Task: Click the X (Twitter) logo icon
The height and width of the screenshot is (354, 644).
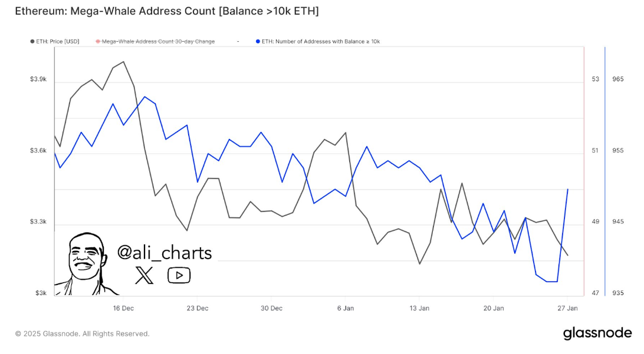Action: point(144,275)
